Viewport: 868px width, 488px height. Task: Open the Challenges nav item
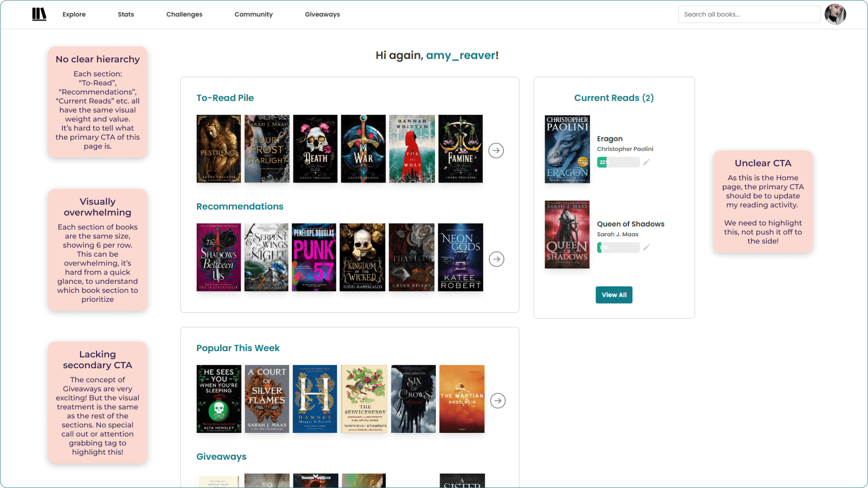click(184, 14)
